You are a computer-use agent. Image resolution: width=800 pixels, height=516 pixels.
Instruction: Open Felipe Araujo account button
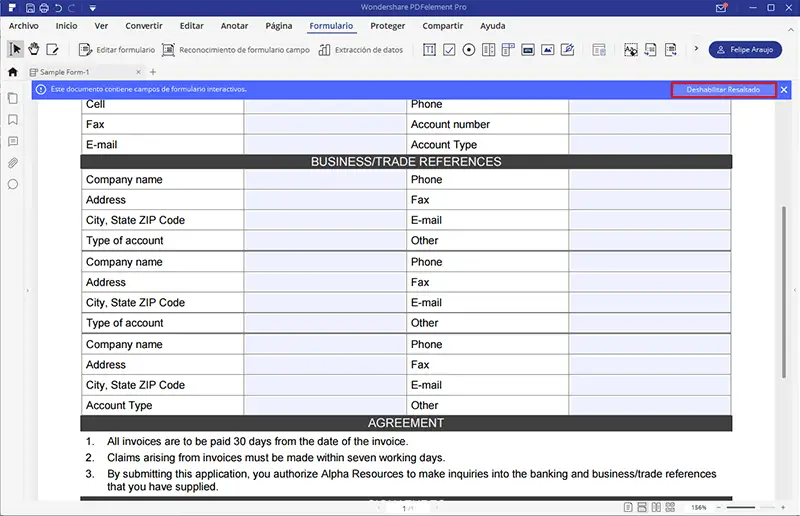point(745,50)
